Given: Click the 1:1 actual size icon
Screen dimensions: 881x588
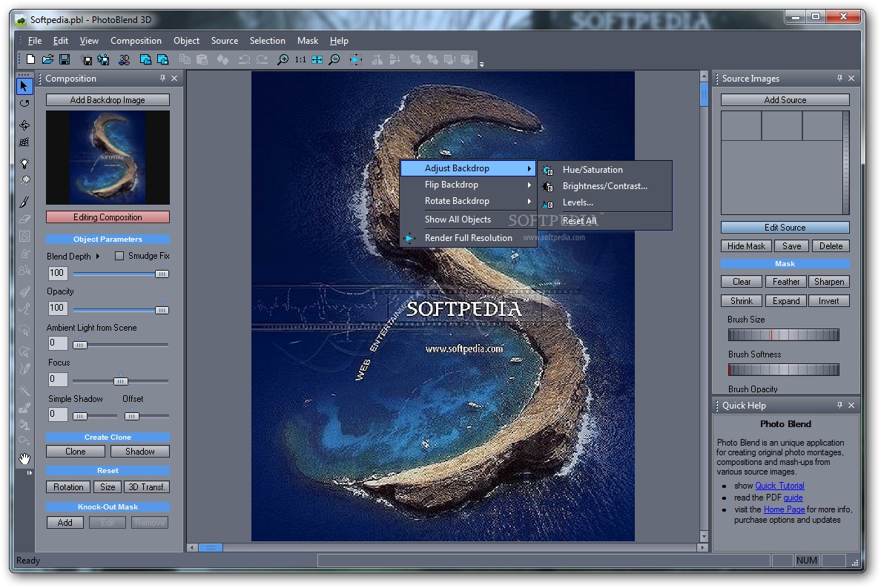Looking at the screenshot, I should coord(300,59).
